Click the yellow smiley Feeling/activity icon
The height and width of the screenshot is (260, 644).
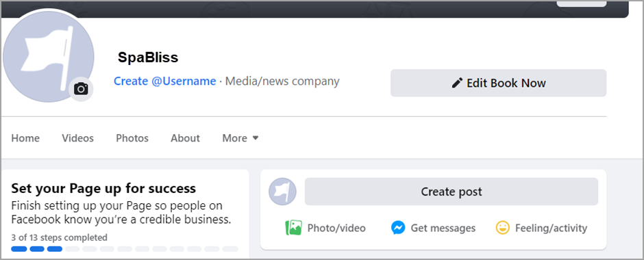[x=503, y=228]
